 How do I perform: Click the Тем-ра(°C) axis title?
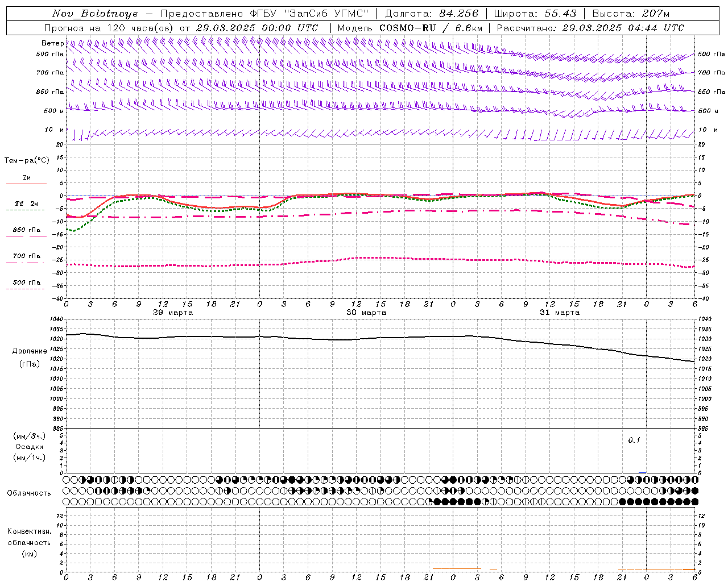pos(27,161)
